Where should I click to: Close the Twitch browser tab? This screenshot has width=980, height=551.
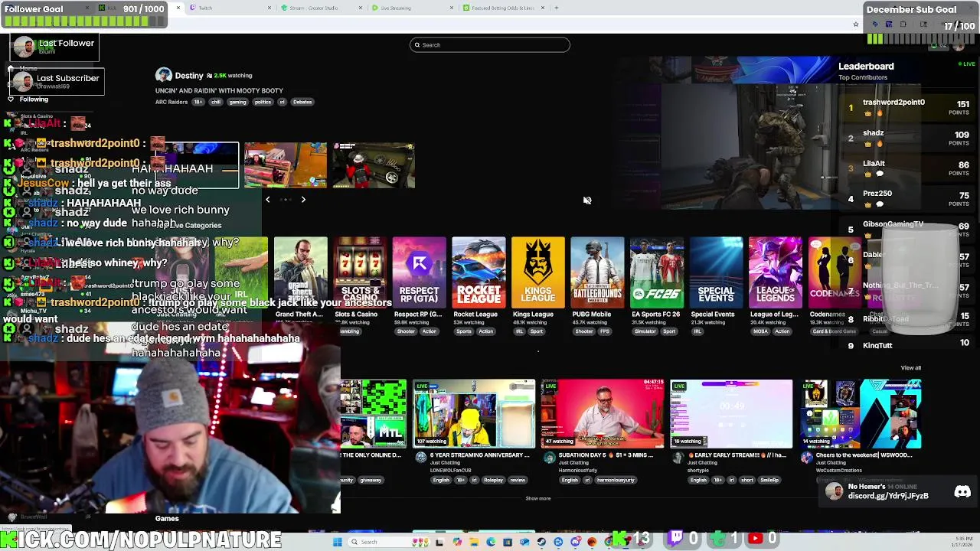(269, 8)
